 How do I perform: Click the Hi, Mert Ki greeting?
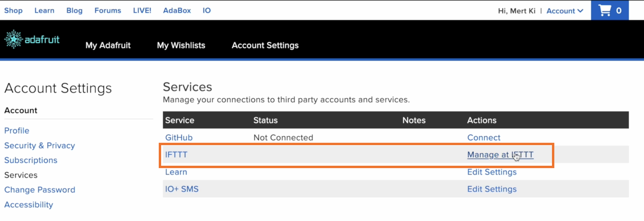point(517,11)
